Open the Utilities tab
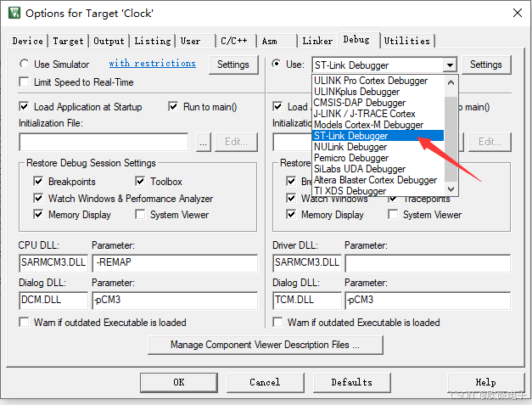 coord(406,41)
